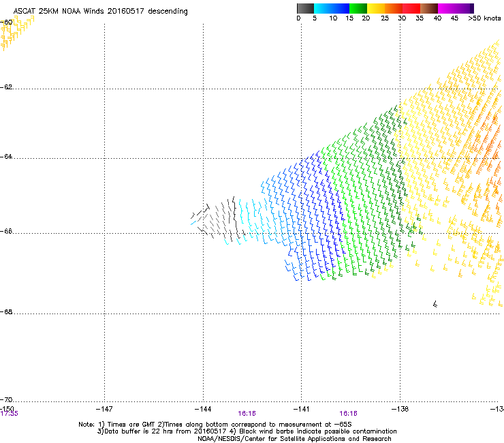Click the longitude label -141

coord(301,409)
